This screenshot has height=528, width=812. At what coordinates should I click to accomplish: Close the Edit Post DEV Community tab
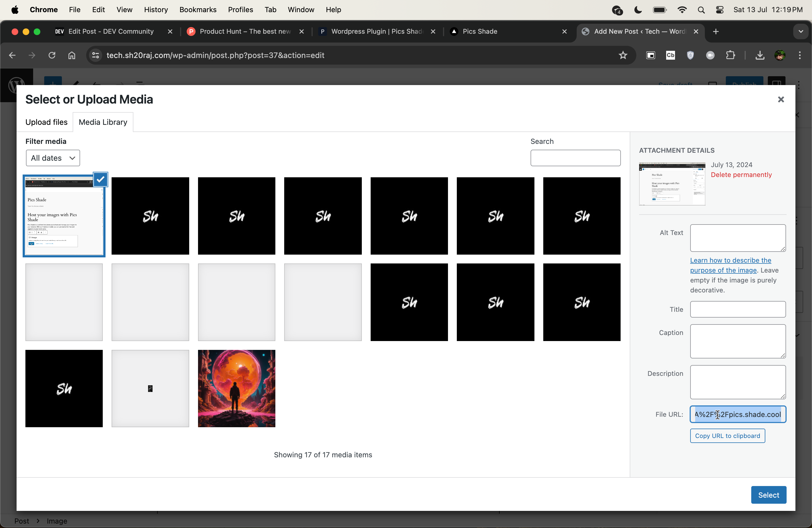(x=170, y=31)
